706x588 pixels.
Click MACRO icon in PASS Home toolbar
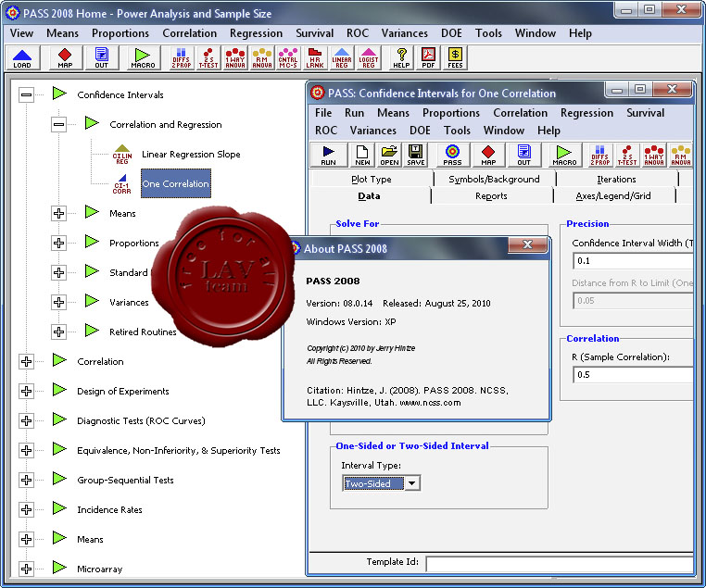[x=143, y=58]
